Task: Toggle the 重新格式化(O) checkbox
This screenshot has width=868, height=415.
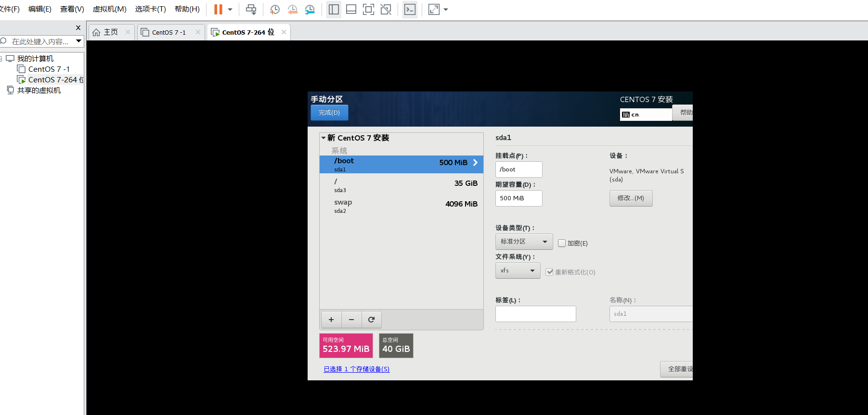Action: (x=550, y=272)
